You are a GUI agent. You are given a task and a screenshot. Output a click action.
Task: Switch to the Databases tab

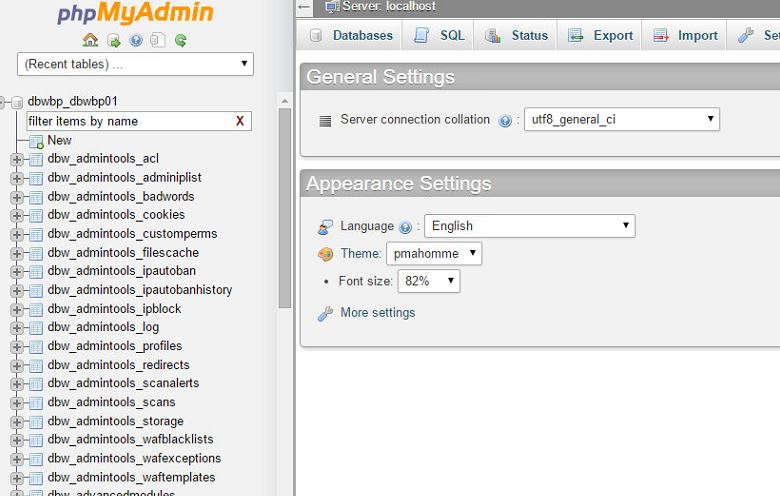[x=351, y=35]
